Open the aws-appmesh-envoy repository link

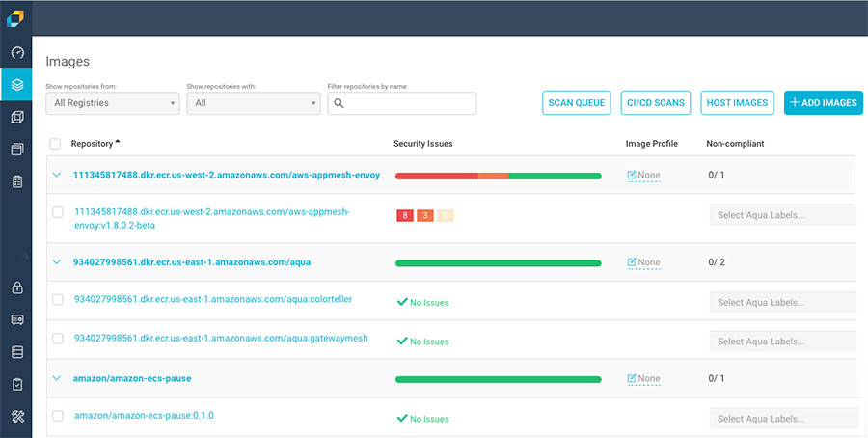click(x=227, y=175)
